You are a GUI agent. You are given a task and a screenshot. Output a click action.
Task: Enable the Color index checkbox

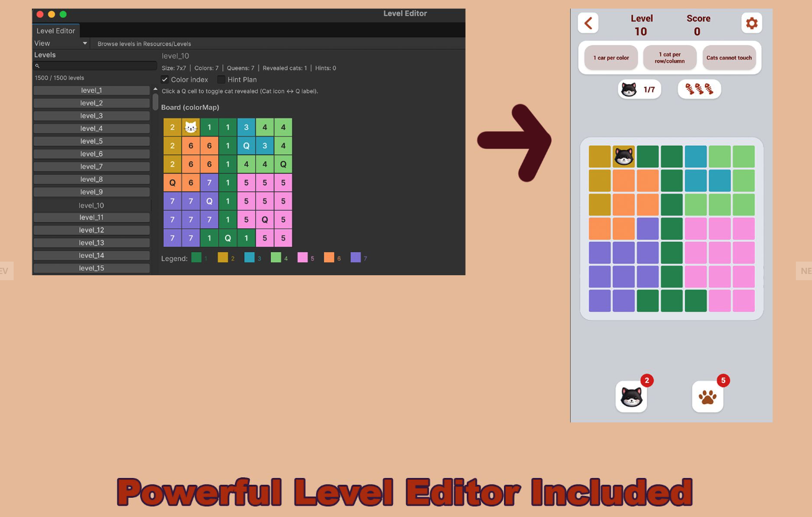click(165, 80)
